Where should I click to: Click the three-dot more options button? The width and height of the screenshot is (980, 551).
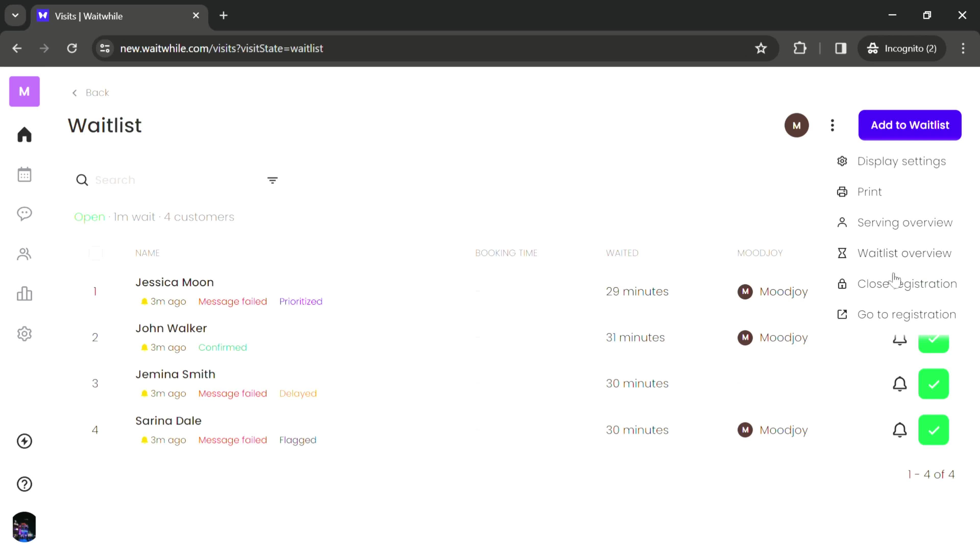[x=832, y=125]
